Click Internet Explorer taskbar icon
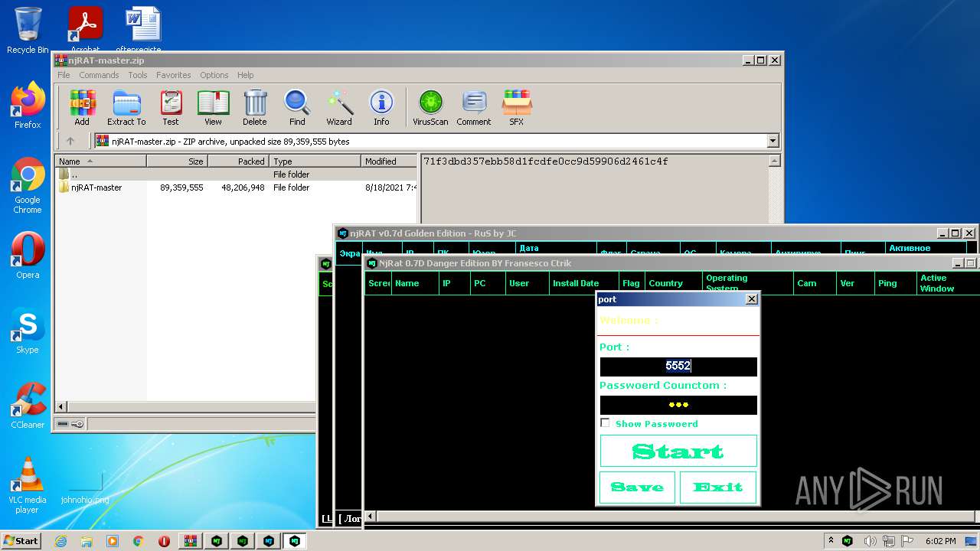Image resolution: width=980 pixels, height=551 pixels. [60, 541]
